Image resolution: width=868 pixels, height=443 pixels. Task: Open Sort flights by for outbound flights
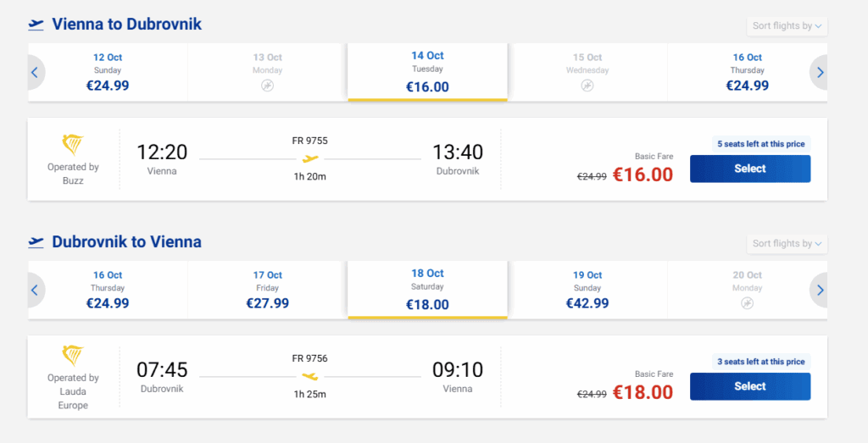787,25
